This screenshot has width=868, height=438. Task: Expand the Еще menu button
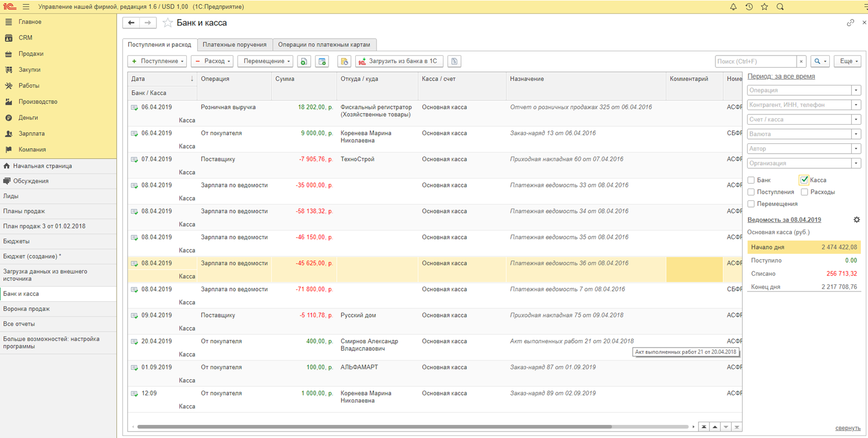(x=847, y=61)
